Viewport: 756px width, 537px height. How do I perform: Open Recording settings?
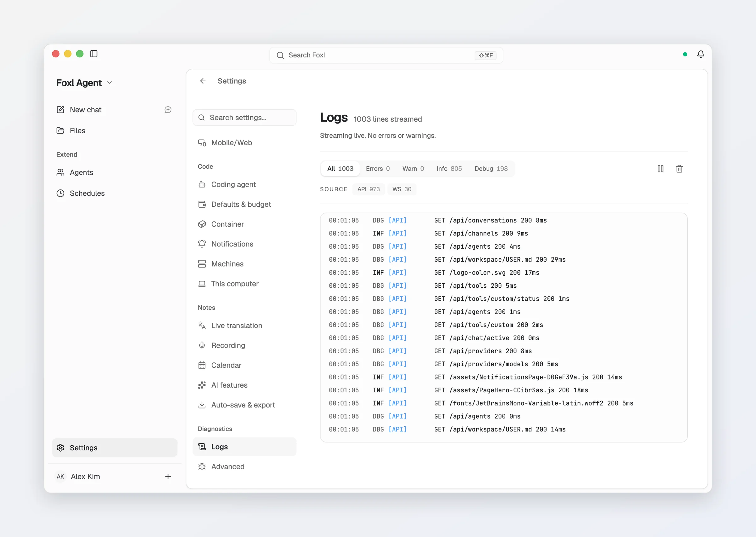coord(244,345)
